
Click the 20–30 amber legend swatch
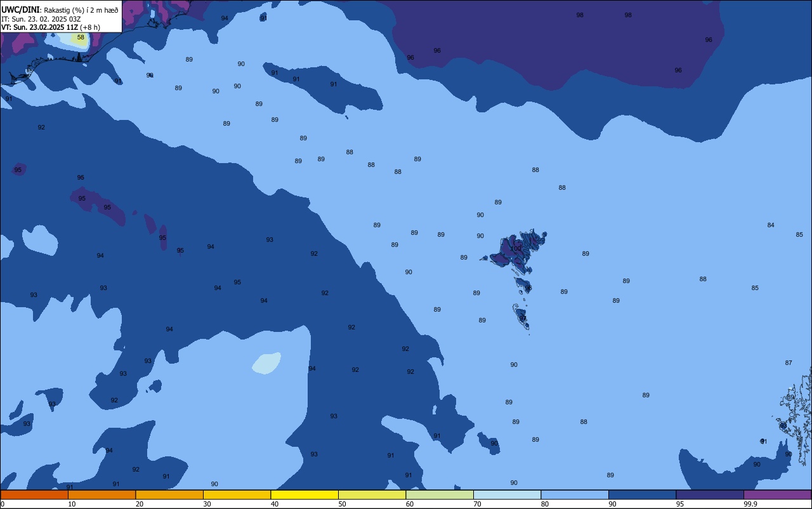(169, 494)
